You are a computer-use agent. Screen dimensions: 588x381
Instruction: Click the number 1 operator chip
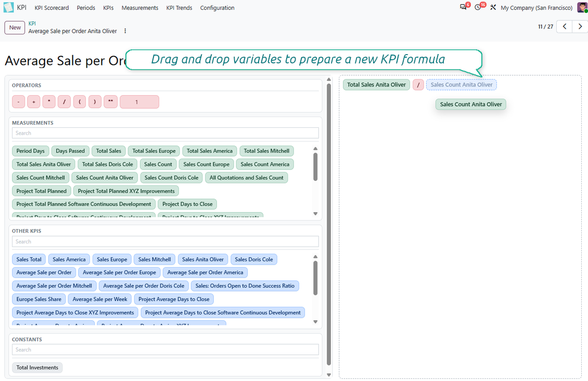point(139,102)
